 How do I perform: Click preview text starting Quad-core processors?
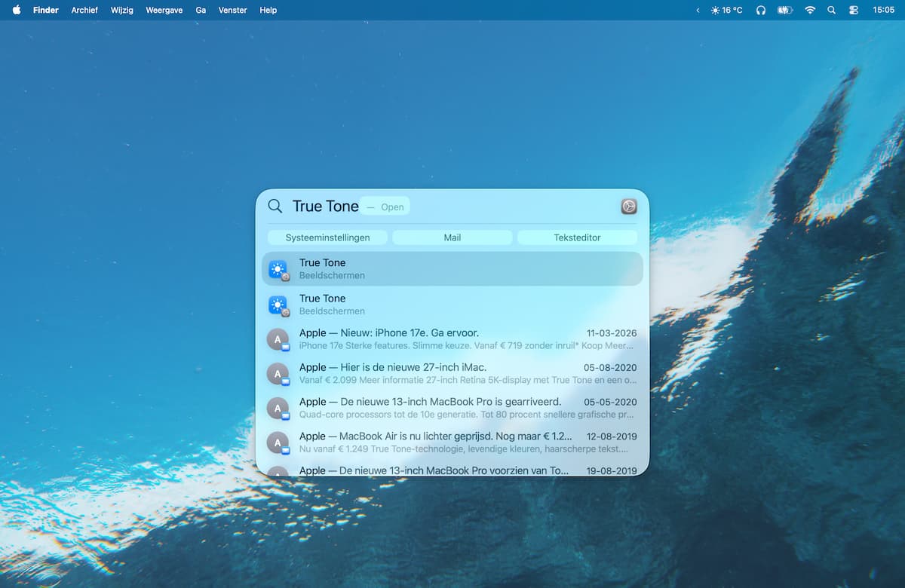pos(467,414)
